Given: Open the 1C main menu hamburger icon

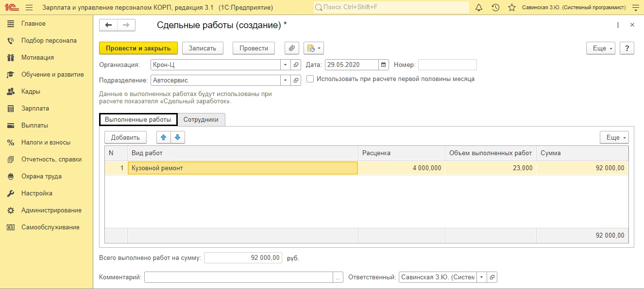Looking at the screenshot, I should pos(29,8).
